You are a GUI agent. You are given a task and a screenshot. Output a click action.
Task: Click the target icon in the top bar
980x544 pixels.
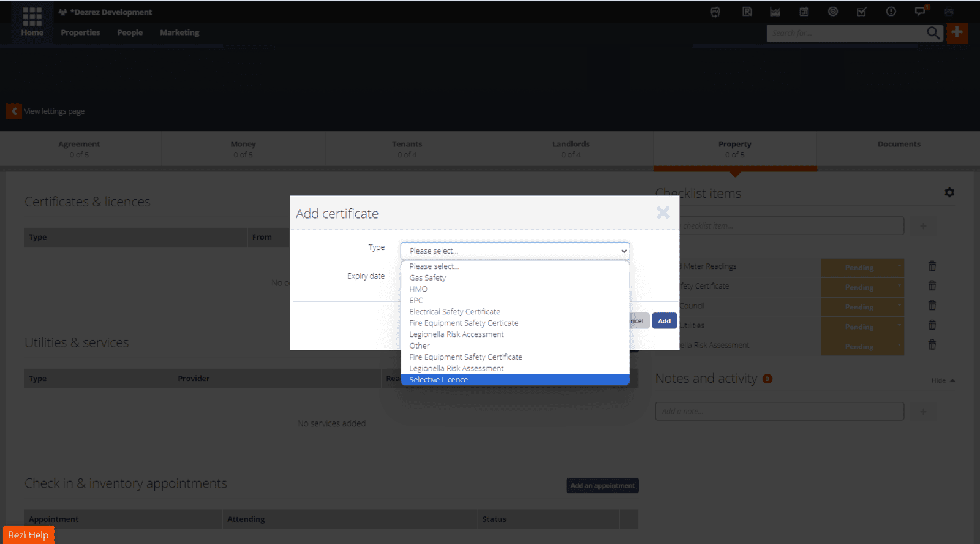[x=832, y=12]
